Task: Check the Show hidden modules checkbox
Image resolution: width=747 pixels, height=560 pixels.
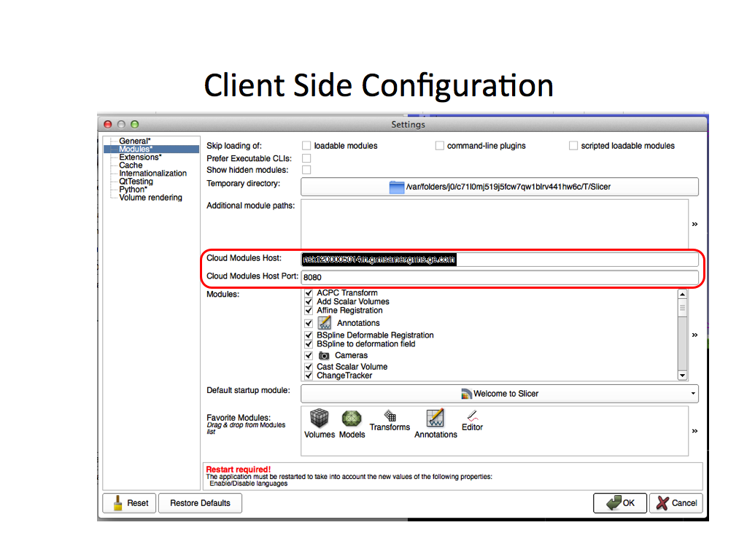Action: 306,170
